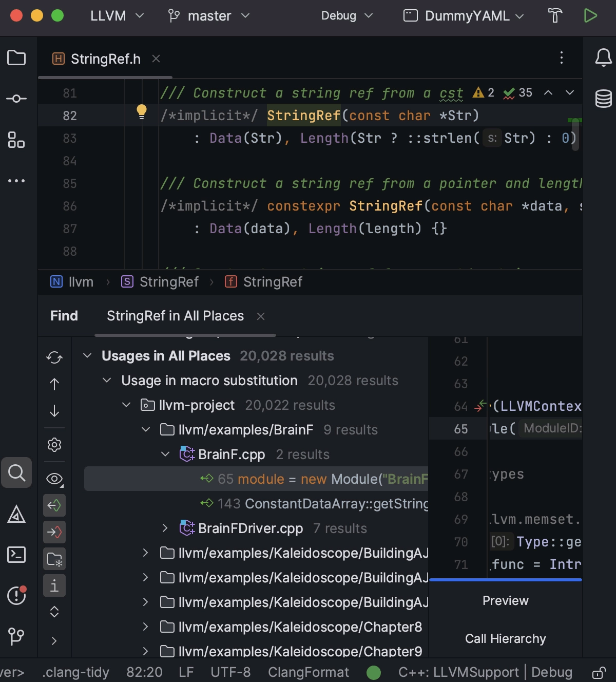Image resolution: width=616 pixels, height=682 pixels.
Task: Click the Build hammer icon
Action: (x=555, y=15)
